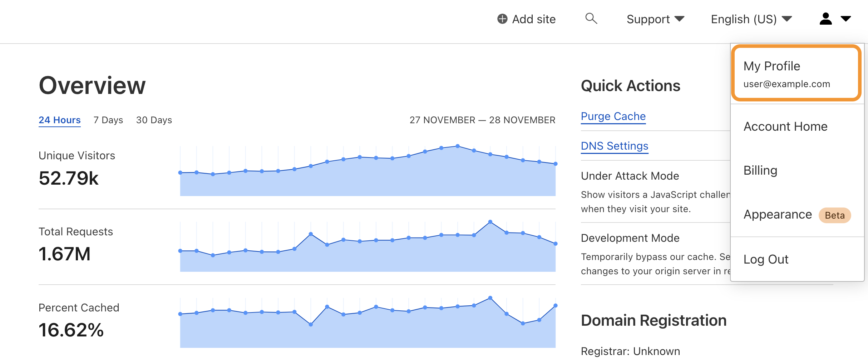Click the peak point on Unique Visitors chart
The width and height of the screenshot is (868, 360).
point(458,146)
